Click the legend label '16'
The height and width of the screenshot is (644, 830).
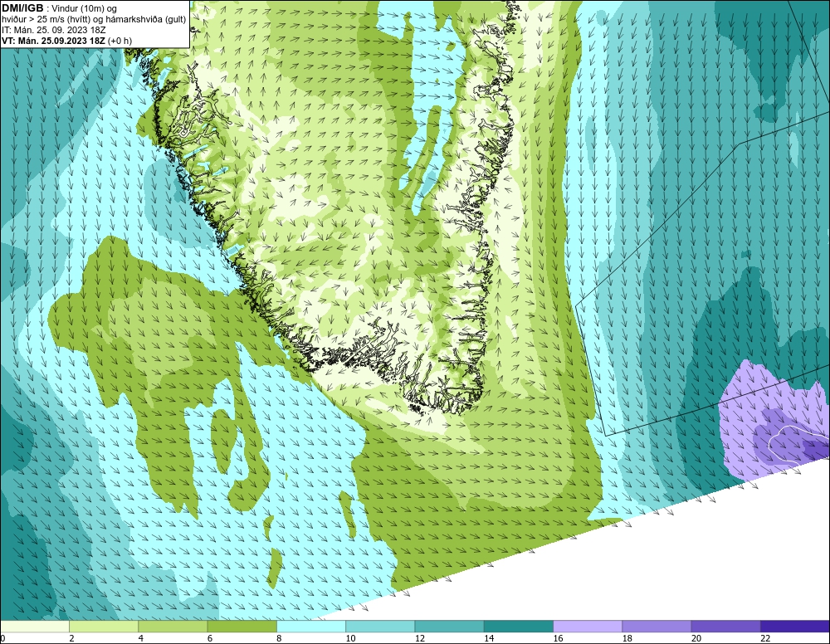pos(559,638)
